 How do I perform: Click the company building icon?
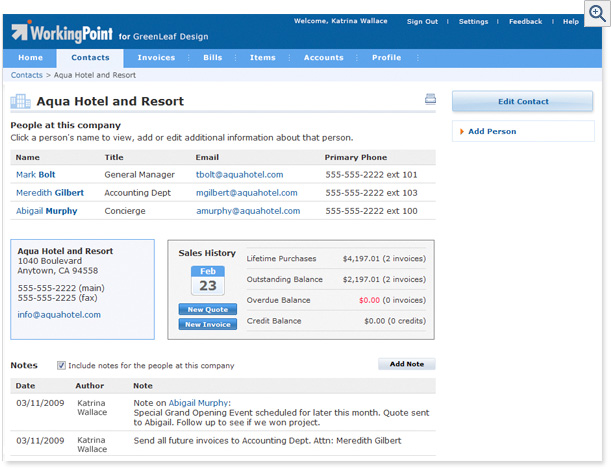click(x=20, y=101)
